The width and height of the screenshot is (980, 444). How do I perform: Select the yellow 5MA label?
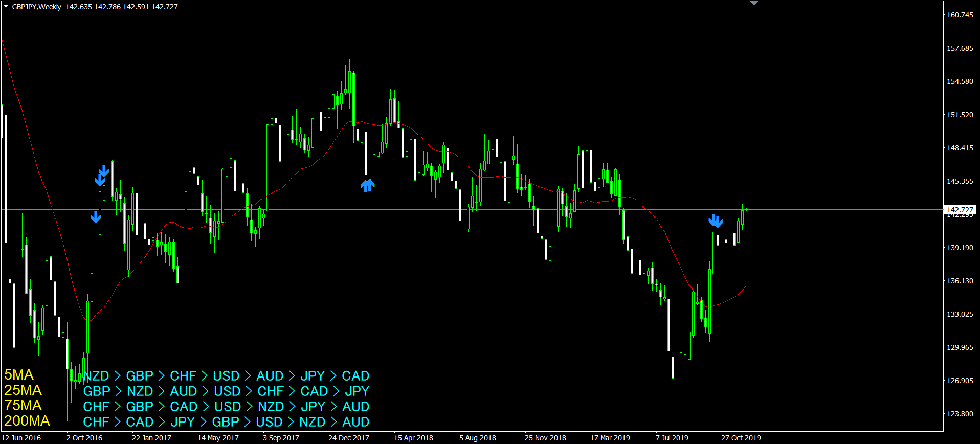(x=19, y=375)
